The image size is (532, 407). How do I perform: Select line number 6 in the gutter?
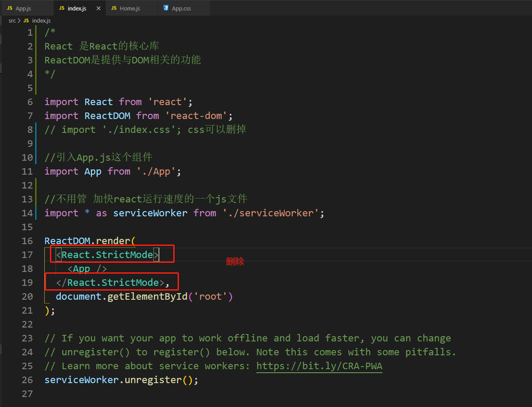click(30, 102)
